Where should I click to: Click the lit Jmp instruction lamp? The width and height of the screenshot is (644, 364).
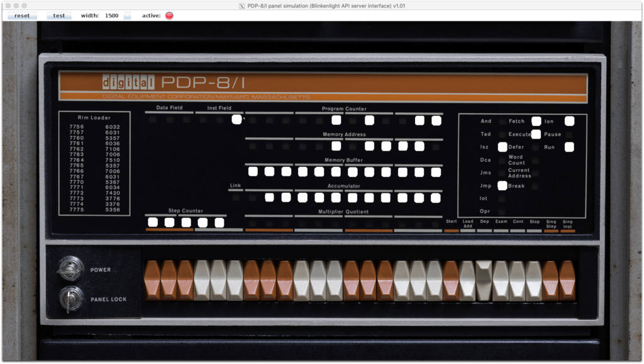click(x=502, y=186)
